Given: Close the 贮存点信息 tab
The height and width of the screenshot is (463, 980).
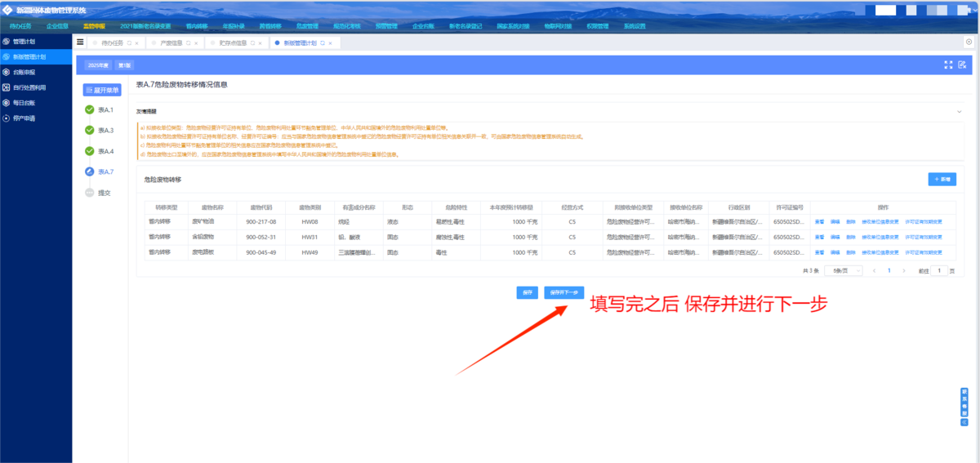Looking at the screenshot, I should [261, 42].
